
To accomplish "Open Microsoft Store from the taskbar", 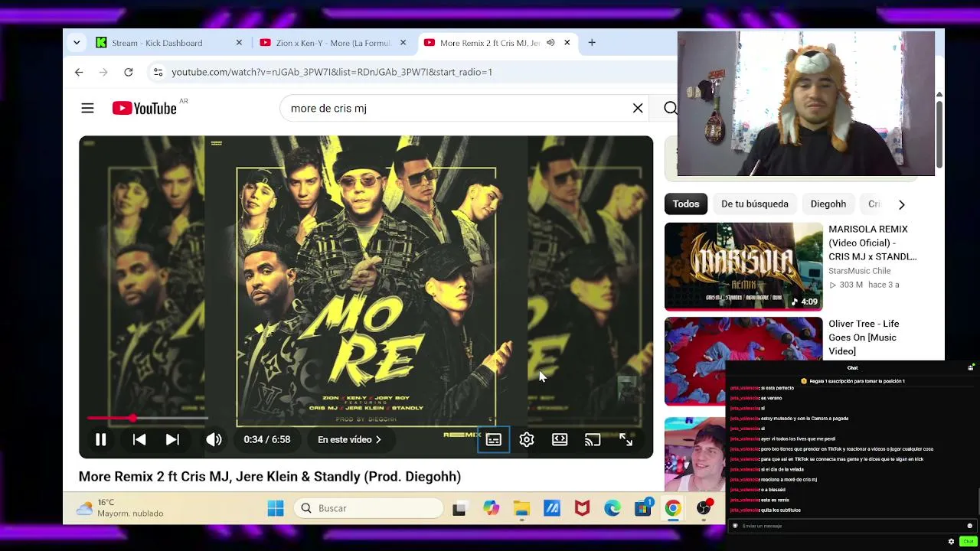I will [x=643, y=508].
